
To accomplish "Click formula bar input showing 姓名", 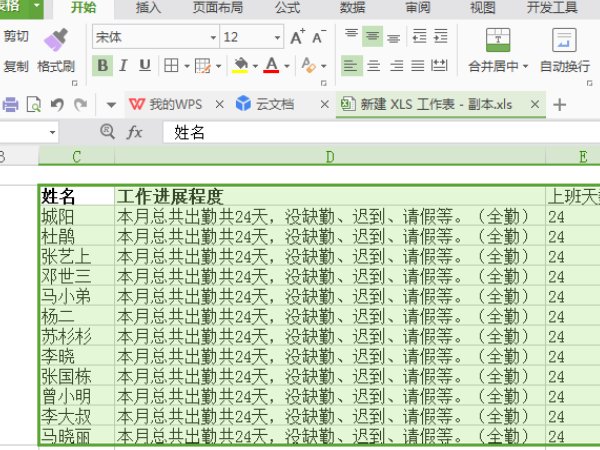I will coord(381,132).
